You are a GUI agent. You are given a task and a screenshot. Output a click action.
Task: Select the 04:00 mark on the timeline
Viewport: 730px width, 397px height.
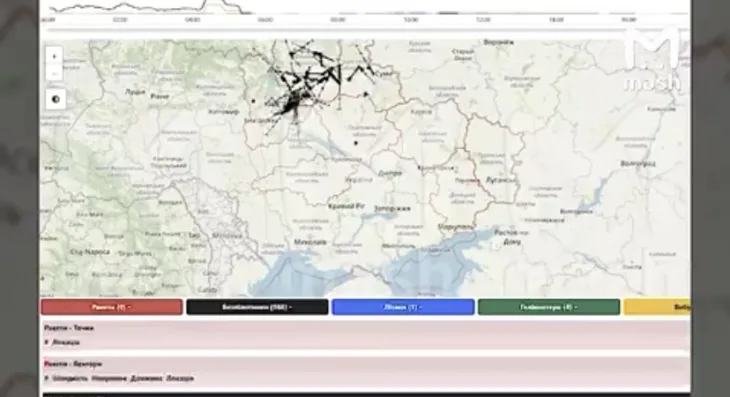[192, 20]
